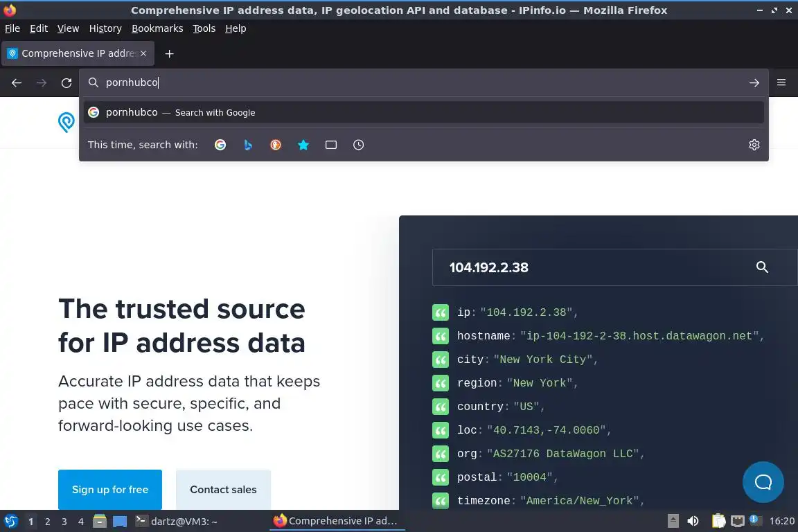
Task: Open the Edit menu
Action: (x=39, y=28)
